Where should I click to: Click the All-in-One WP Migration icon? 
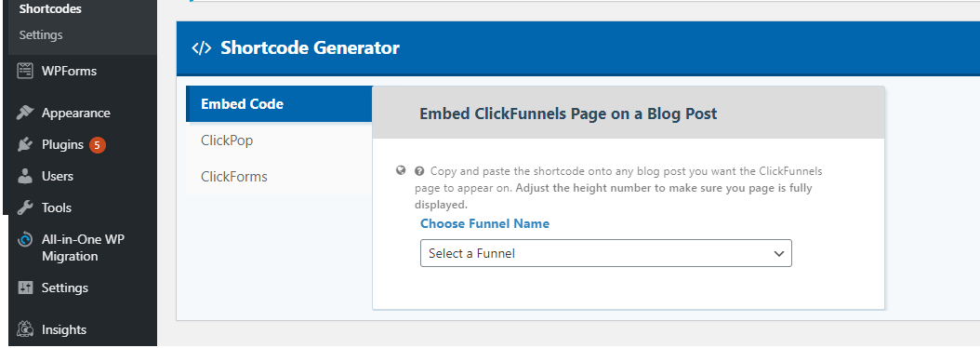(x=25, y=240)
